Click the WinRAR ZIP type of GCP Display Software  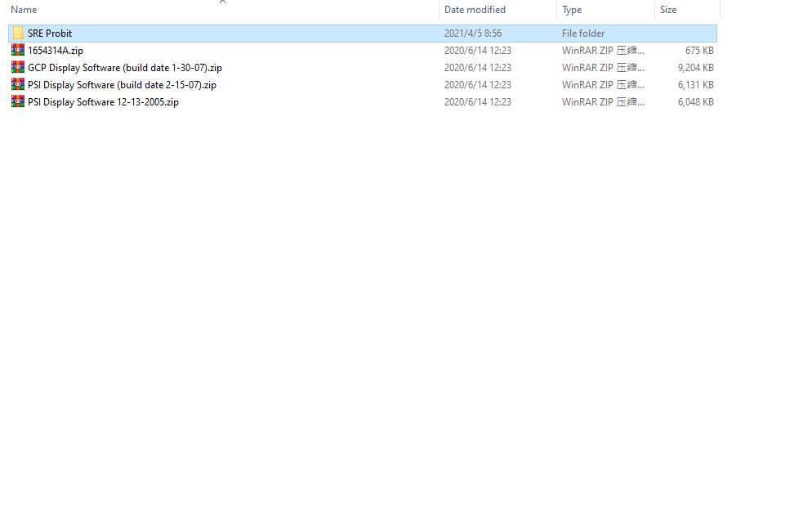[x=603, y=67]
